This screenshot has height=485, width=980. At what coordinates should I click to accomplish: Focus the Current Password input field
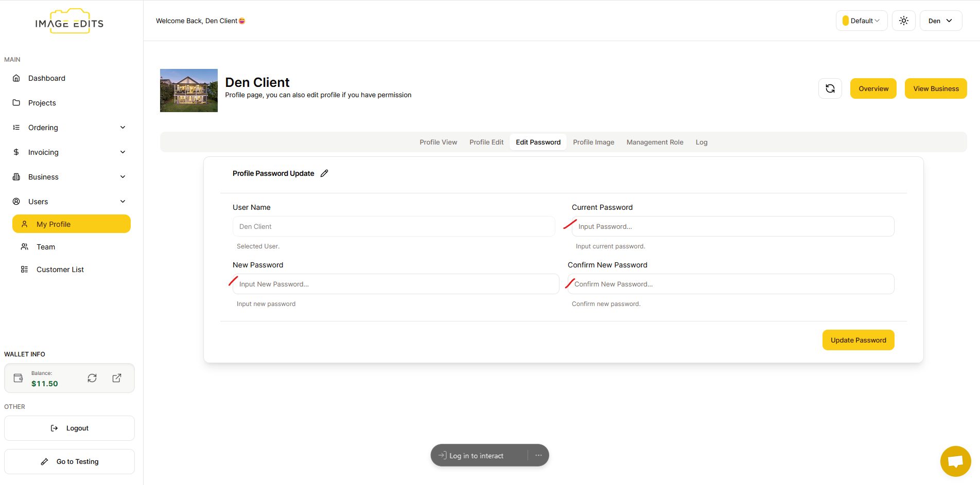pyautogui.click(x=732, y=226)
